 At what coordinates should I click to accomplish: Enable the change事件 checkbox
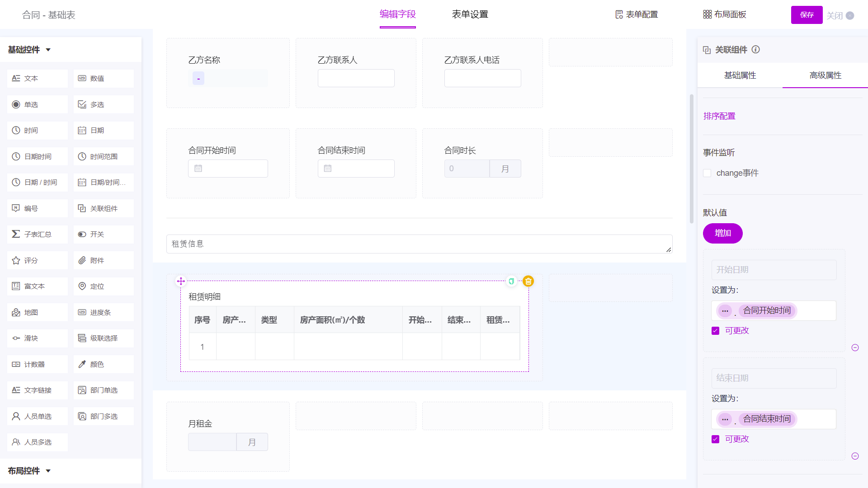708,173
